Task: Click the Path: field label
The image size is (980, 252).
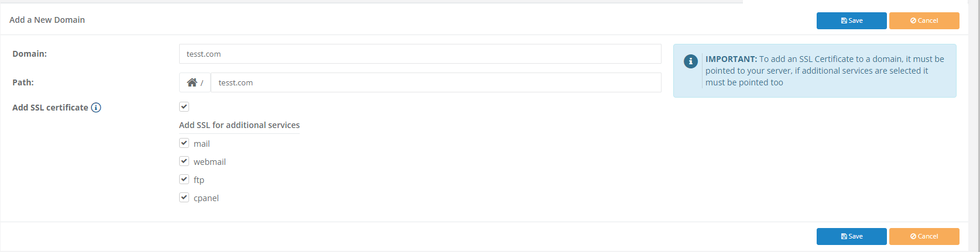Action: pos(23,82)
